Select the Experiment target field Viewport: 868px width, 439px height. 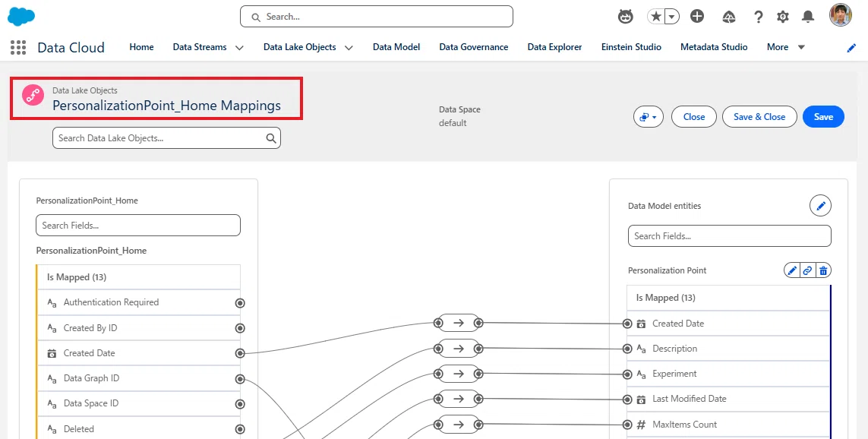[x=728, y=374]
